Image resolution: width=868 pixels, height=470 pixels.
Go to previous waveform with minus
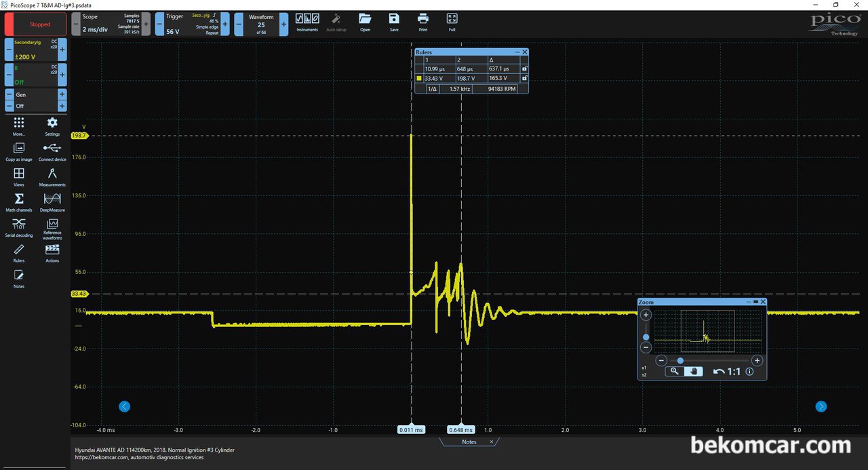(x=239, y=24)
